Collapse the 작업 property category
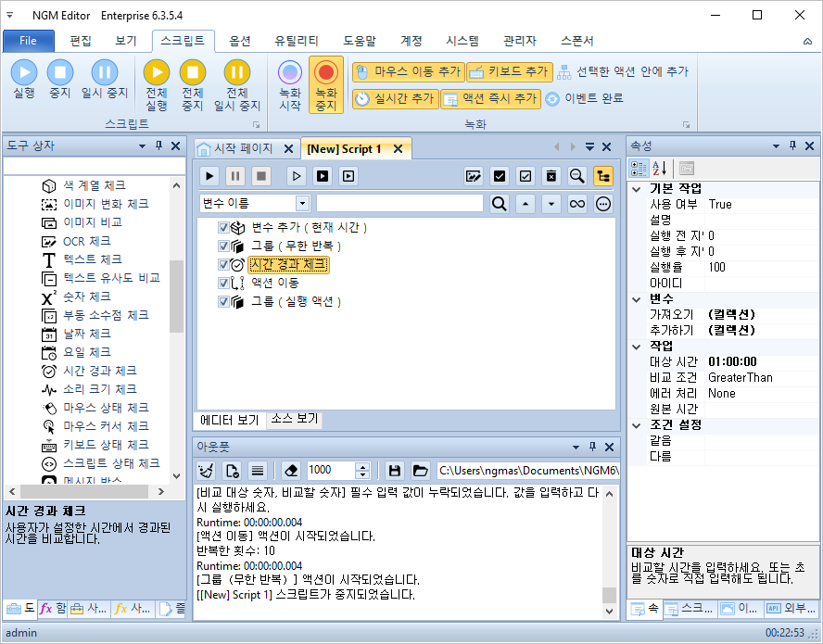Screen dimensions: 823x644 [x=637, y=347]
